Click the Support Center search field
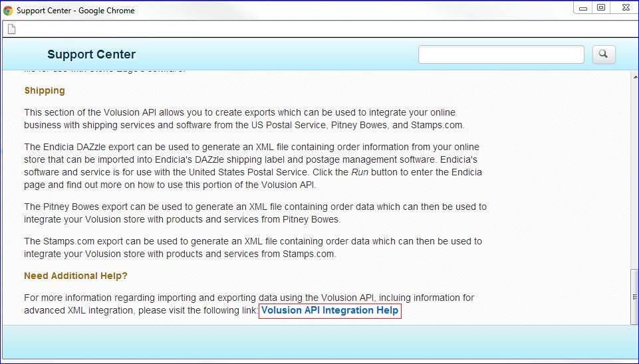The image size is (639, 364). coord(501,54)
